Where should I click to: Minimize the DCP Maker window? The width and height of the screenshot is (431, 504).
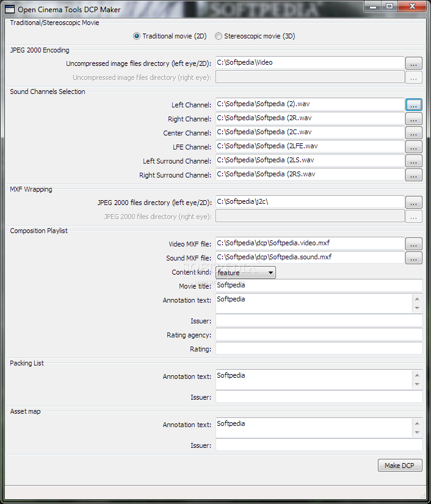373,7
